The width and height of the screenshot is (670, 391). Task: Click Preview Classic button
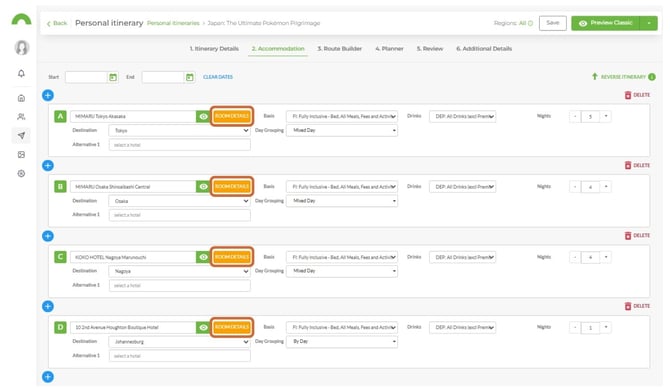point(606,23)
